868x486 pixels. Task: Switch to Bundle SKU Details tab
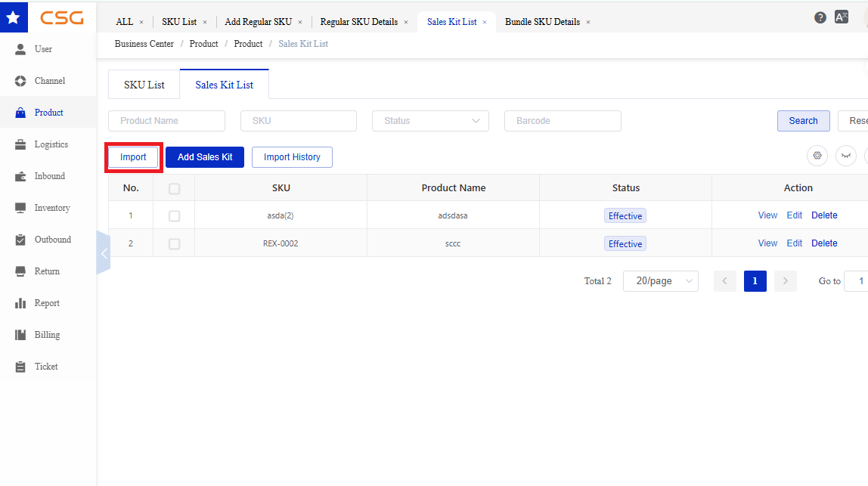(x=543, y=22)
